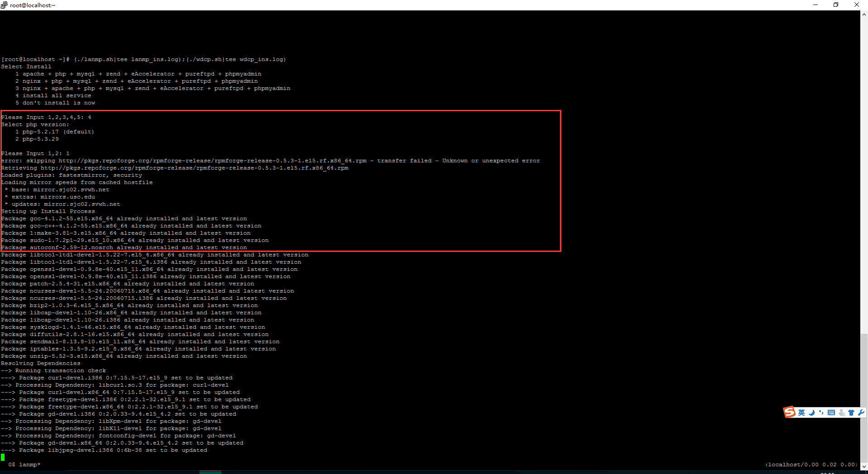Open the Sogou user account icon
This screenshot has width=868, height=474.
tap(842, 412)
